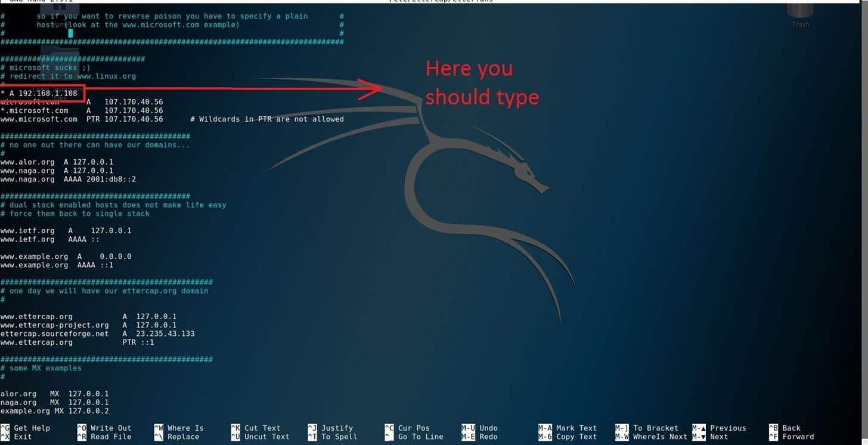Image resolution: width=868 pixels, height=445 pixels.
Task: Click the Previous shortcut in nano
Action: (x=720, y=428)
